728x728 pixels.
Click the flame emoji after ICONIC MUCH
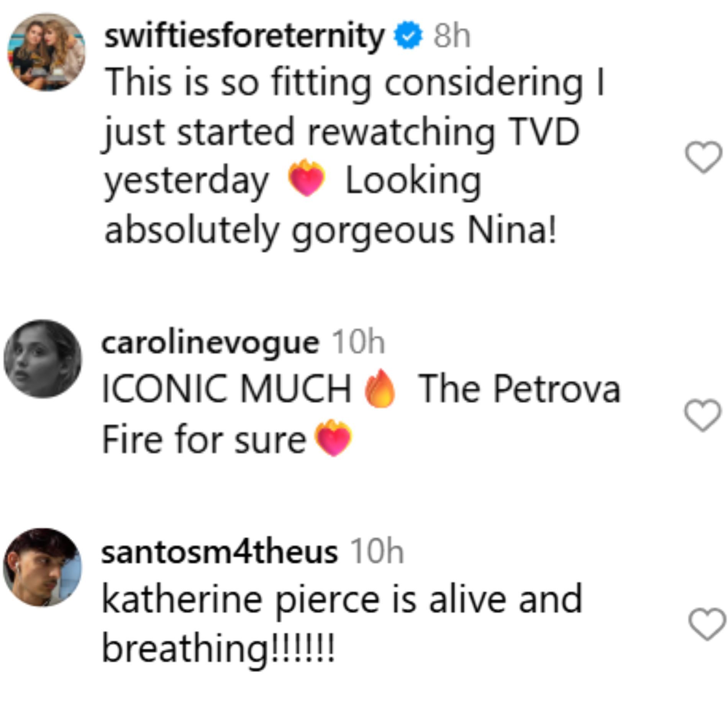[380, 389]
